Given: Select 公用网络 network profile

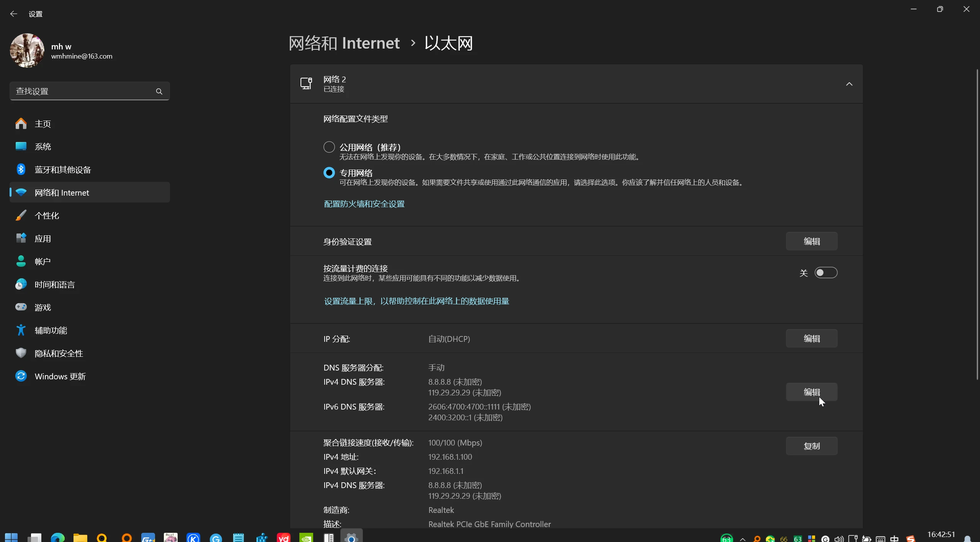Looking at the screenshot, I should click(x=328, y=147).
